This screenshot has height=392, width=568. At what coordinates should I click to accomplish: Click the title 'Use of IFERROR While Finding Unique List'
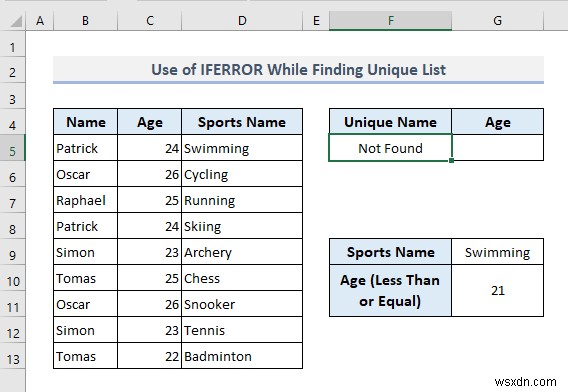tap(298, 70)
